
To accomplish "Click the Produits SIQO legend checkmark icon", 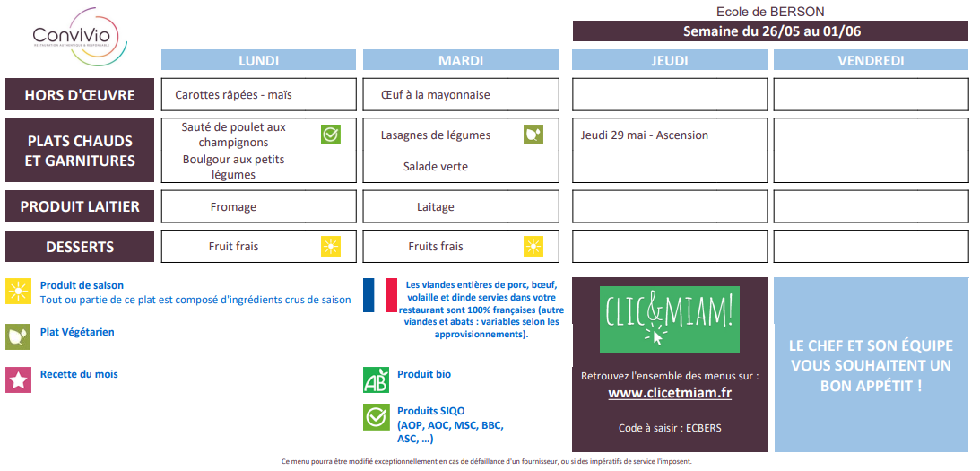I will 376,417.
